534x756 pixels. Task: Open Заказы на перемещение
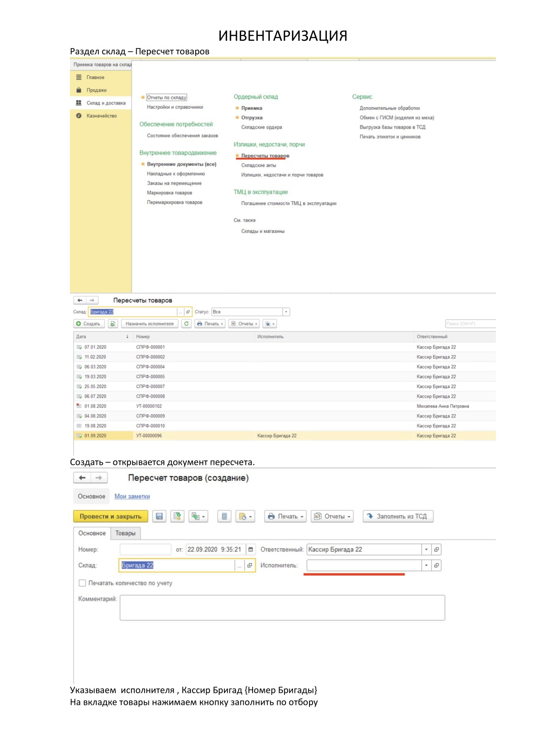point(174,183)
